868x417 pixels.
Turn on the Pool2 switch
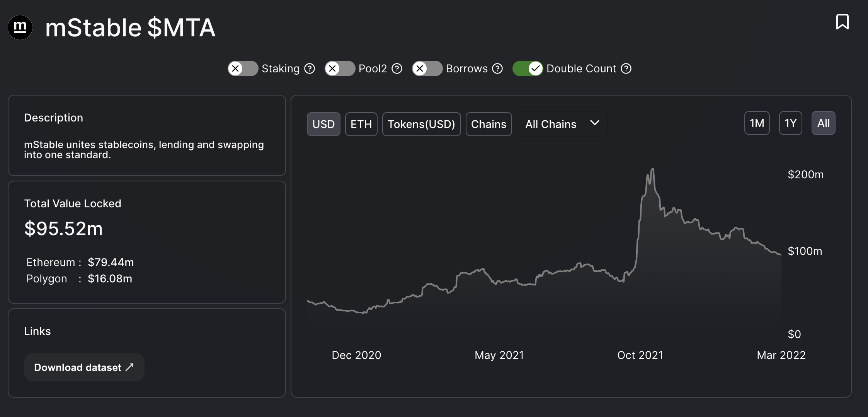340,68
